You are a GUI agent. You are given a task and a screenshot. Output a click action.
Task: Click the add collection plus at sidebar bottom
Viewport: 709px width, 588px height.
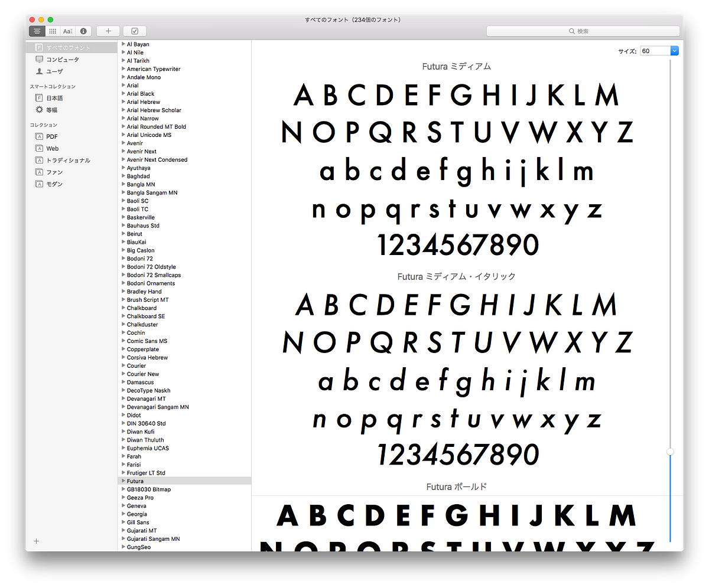36,541
